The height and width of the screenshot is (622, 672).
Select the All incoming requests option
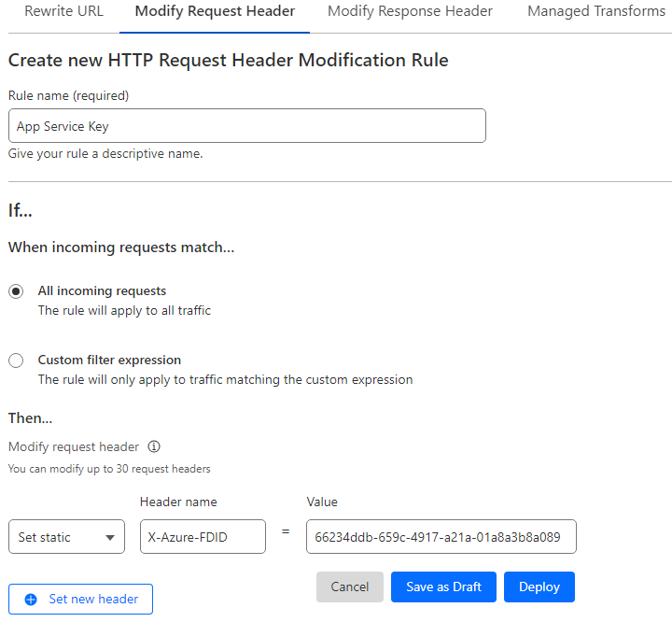[16, 291]
